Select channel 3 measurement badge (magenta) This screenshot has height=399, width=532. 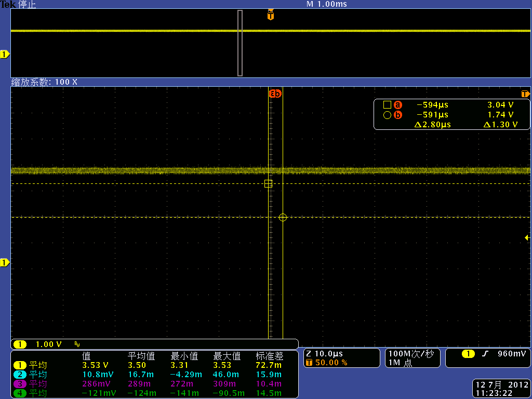(20, 384)
